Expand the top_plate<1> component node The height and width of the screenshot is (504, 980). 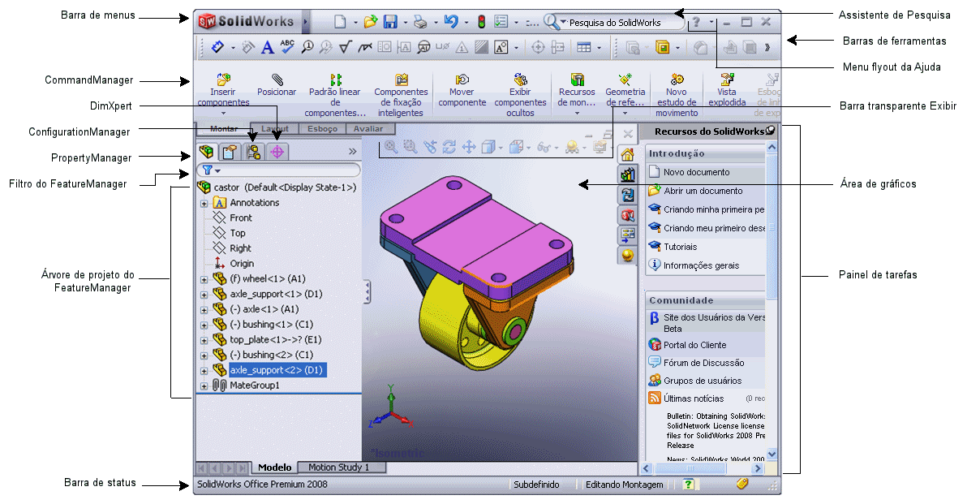tap(204, 340)
